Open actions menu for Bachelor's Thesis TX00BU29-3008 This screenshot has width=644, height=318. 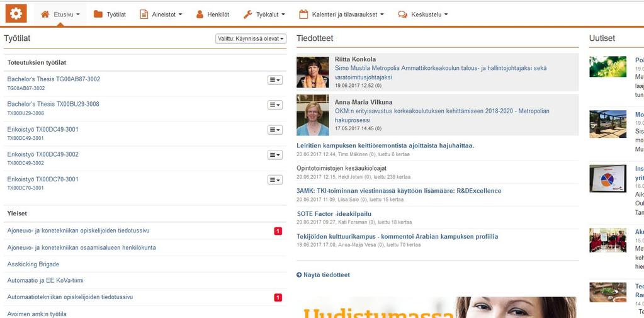274,105
